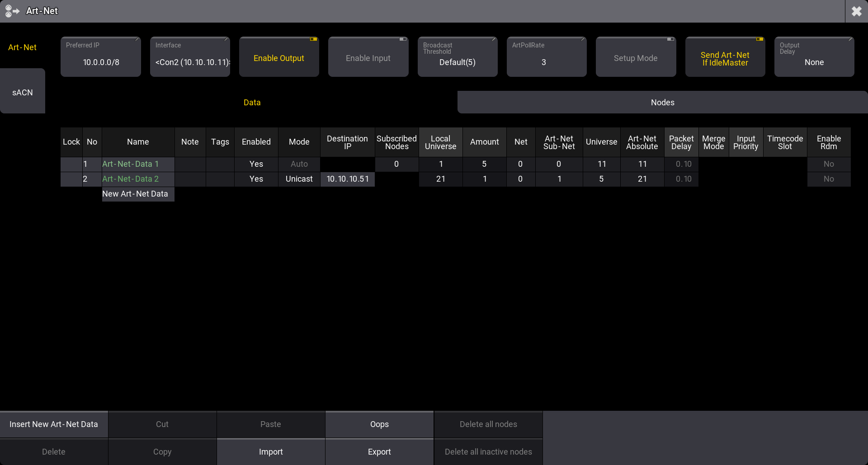
Task: Click the New Art-Net Data row
Action: tap(135, 194)
